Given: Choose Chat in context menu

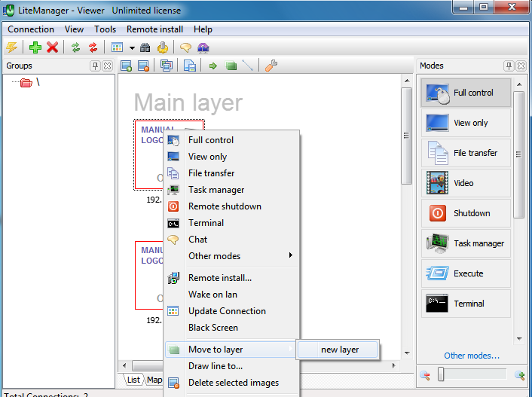Looking at the screenshot, I should [x=231, y=240].
